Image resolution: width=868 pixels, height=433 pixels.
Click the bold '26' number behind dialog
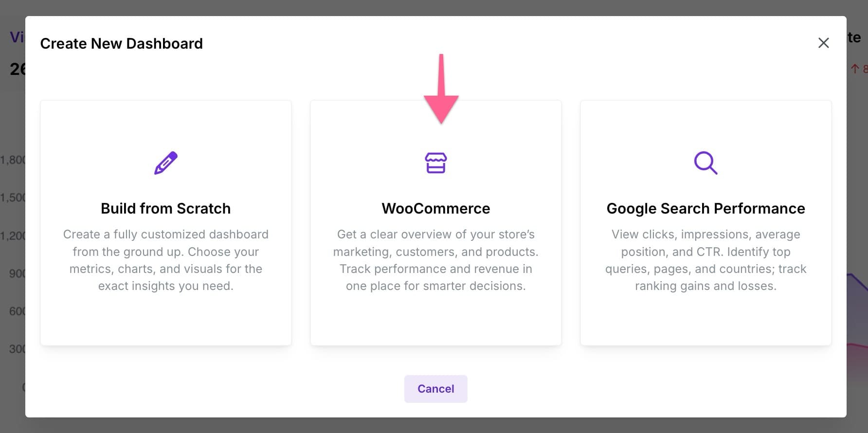18,69
